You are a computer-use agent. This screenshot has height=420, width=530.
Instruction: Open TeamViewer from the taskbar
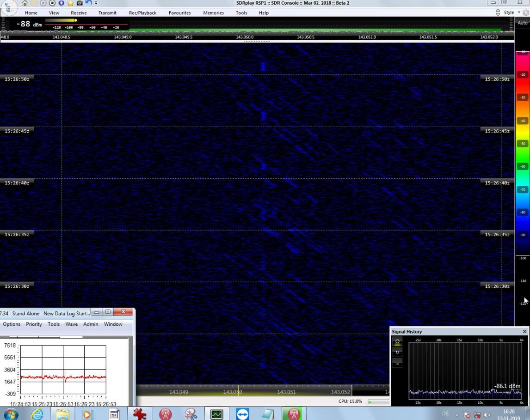(x=242, y=414)
